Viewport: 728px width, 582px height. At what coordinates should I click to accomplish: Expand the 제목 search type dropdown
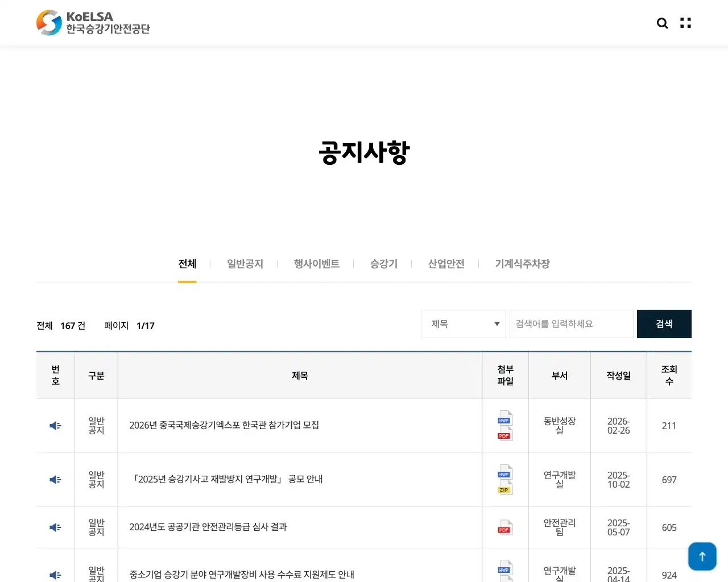463,324
